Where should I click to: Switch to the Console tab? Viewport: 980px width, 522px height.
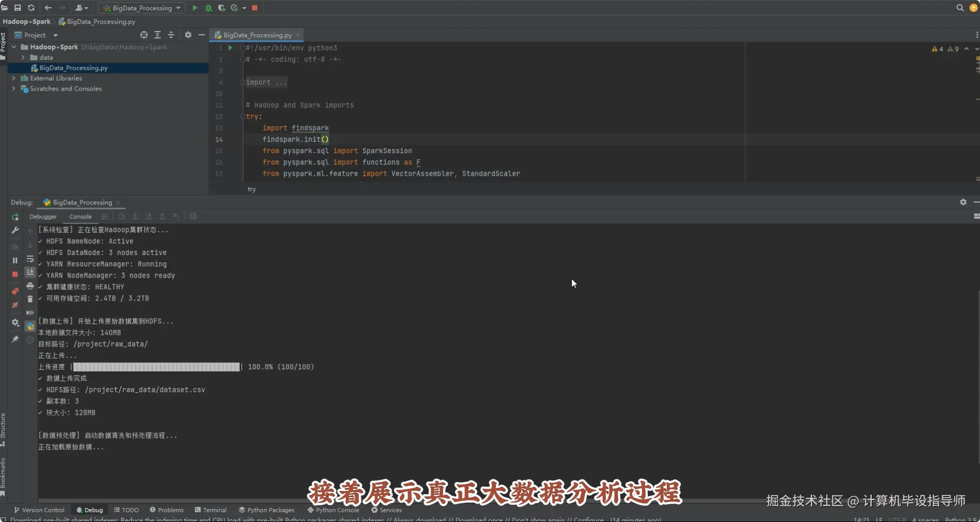[x=80, y=217]
